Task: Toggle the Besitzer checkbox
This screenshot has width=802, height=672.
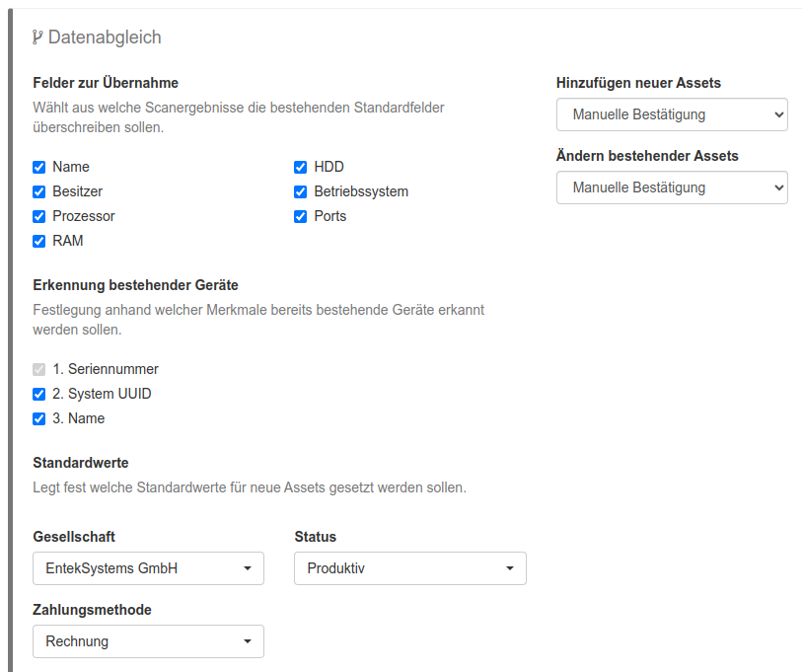Action: click(x=39, y=191)
